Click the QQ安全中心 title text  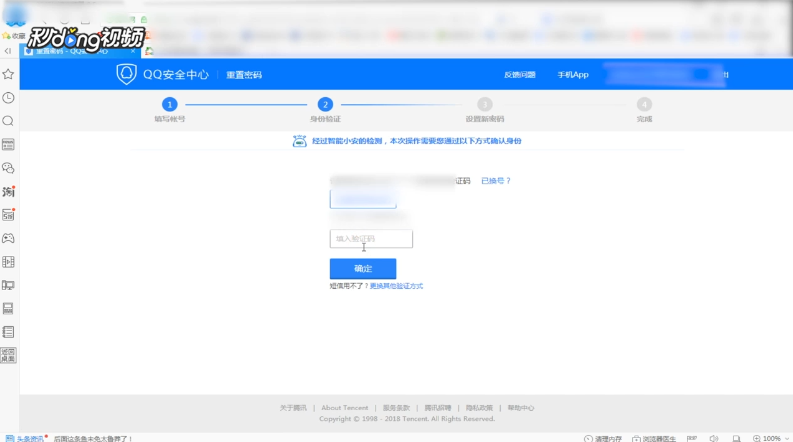coord(175,75)
